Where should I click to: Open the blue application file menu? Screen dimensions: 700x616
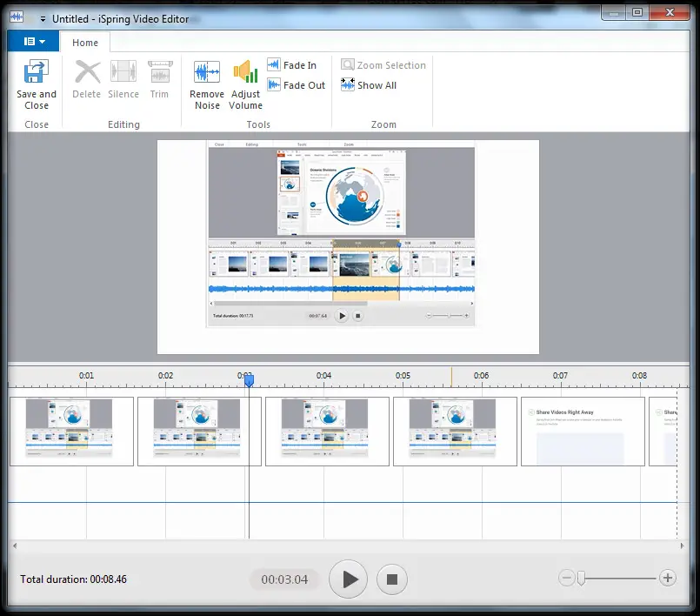click(x=34, y=41)
